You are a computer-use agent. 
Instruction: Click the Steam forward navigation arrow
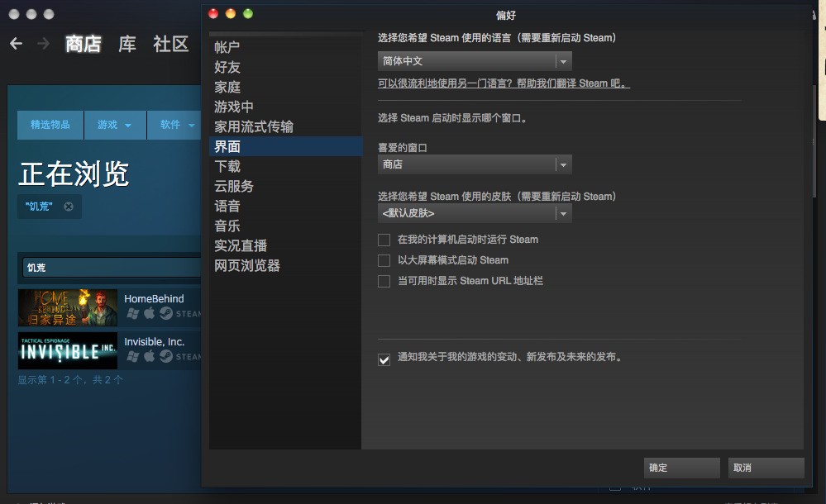point(44,43)
